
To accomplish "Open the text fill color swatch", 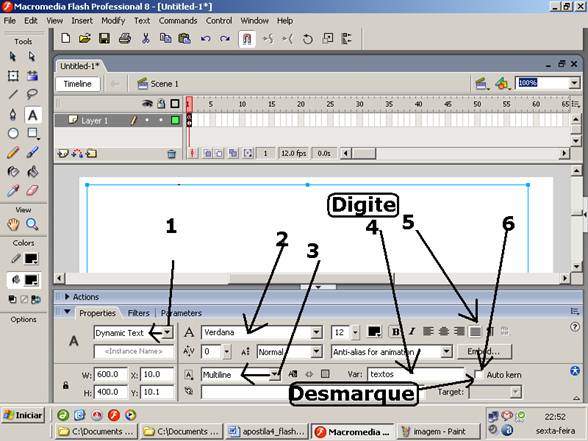I will click(x=374, y=332).
